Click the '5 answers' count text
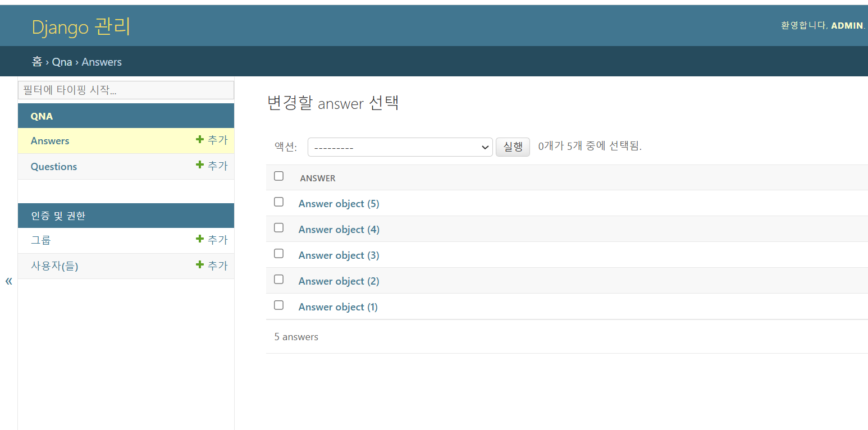868x430 pixels. click(x=296, y=337)
